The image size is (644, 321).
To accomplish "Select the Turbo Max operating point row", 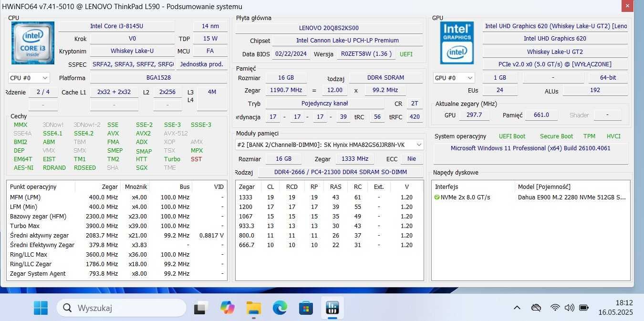I will [117, 226].
